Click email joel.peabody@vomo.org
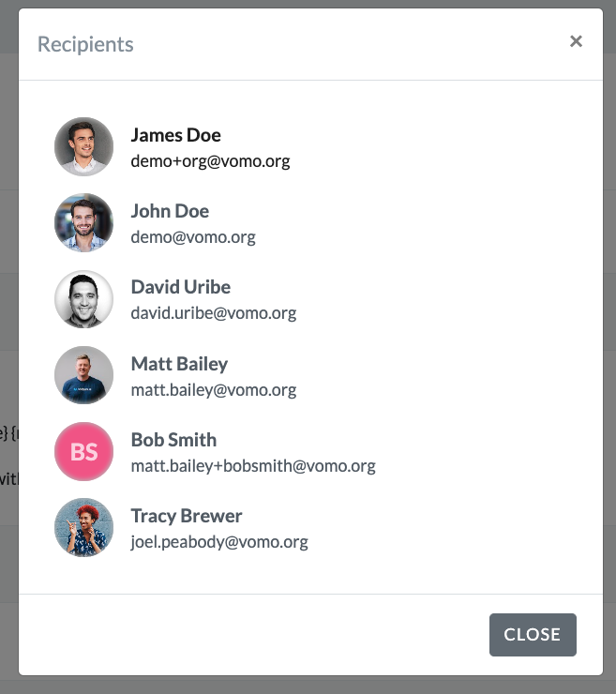Image resolution: width=616 pixels, height=694 pixels. pyautogui.click(x=219, y=542)
